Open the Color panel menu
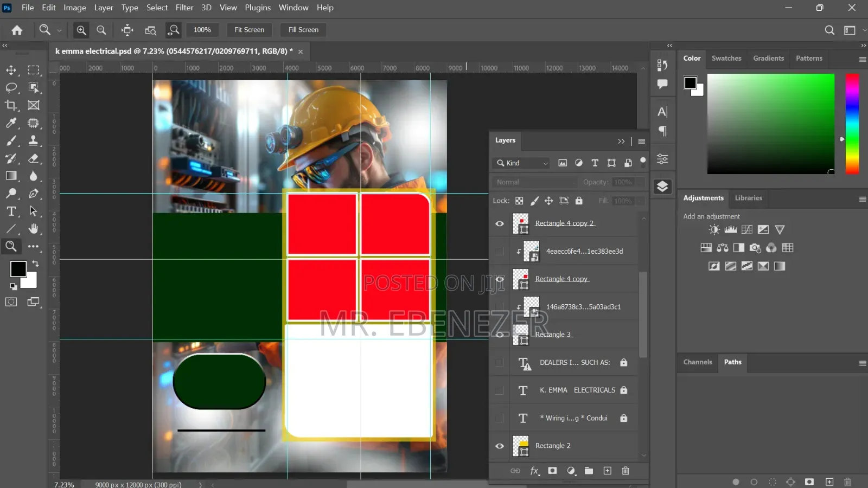The height and width of the screenshot is (488, 868). [862, 59]
